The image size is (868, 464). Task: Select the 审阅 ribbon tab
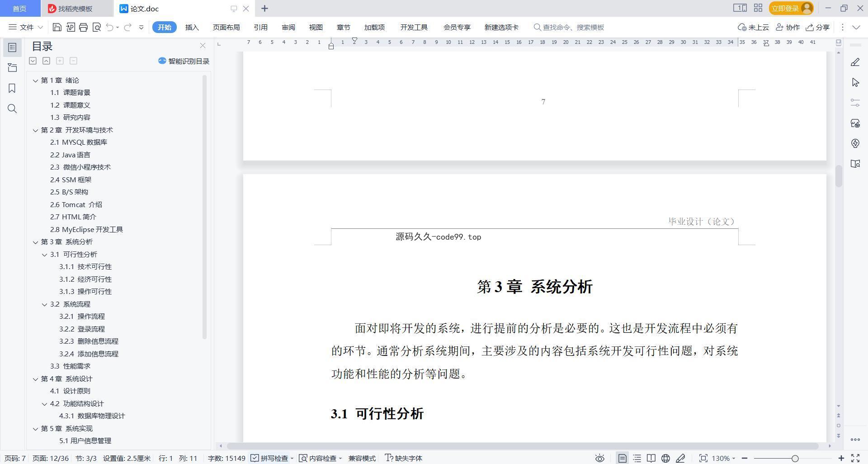tap(288, 27)
